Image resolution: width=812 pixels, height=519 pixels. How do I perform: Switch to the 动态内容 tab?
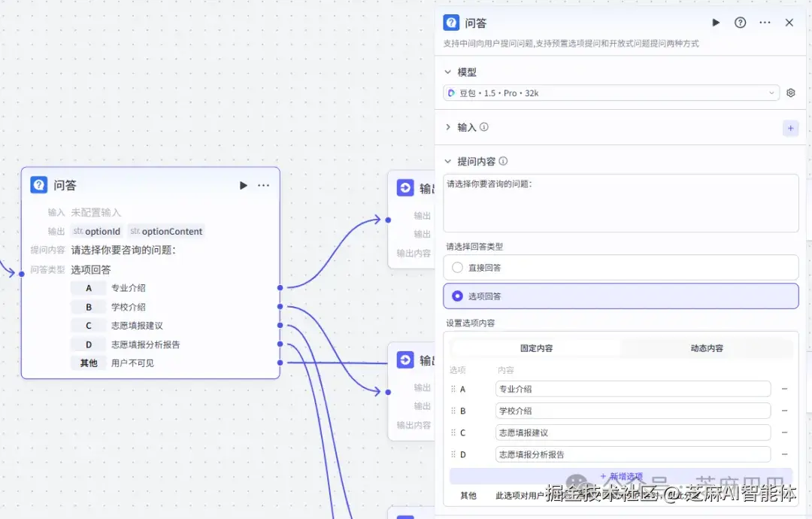point(706,348)
